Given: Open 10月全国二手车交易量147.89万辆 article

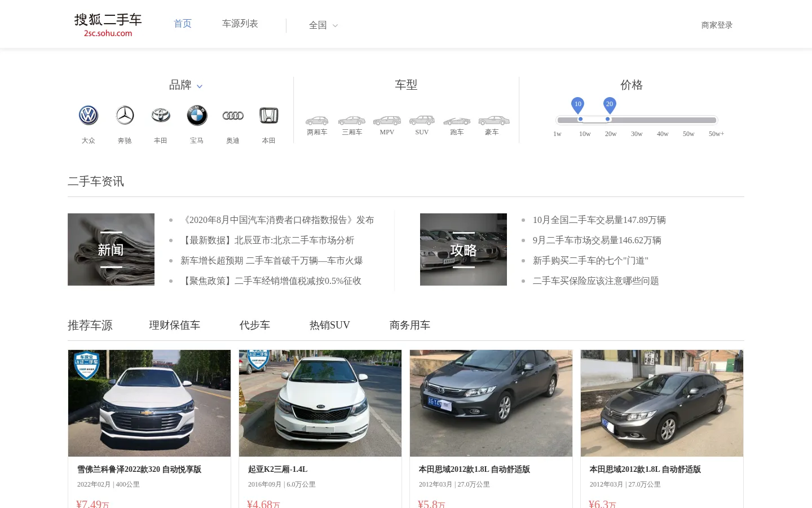Looking at the screenshot, I should click(x=599, y=220).
